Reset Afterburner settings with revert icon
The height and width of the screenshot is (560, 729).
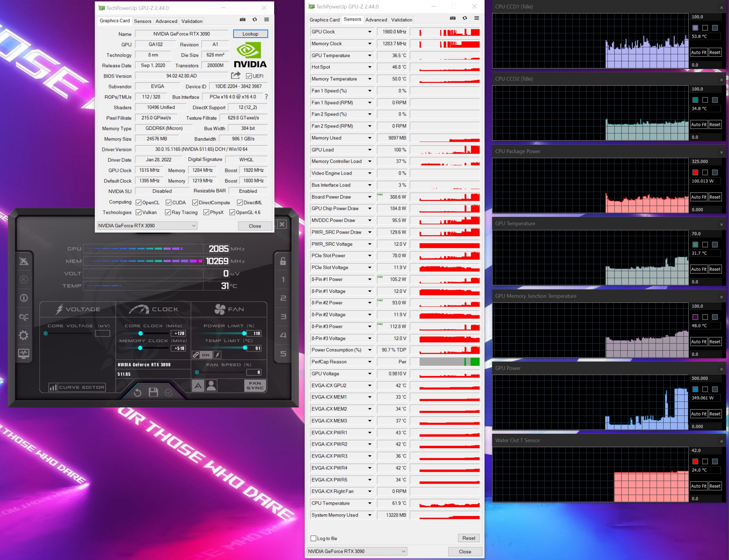[137, 392]
